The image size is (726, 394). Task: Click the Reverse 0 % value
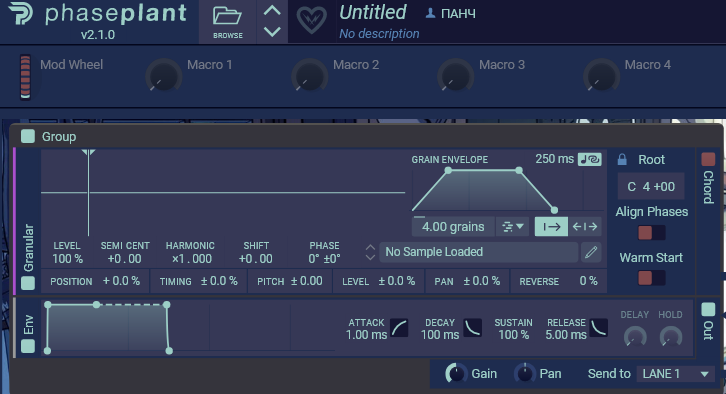(588, 281)
